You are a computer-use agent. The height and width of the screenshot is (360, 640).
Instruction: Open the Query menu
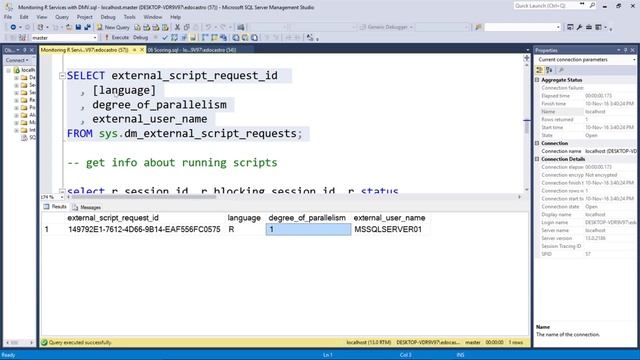pyautogui.click(x=62, y=17)
